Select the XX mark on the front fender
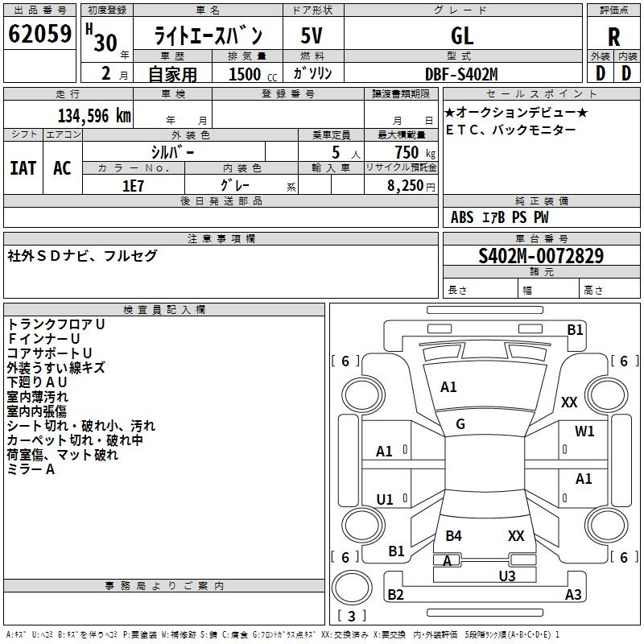Image resolution: width=644 pixels, height=644 pixels. click(x=569, y=402)
